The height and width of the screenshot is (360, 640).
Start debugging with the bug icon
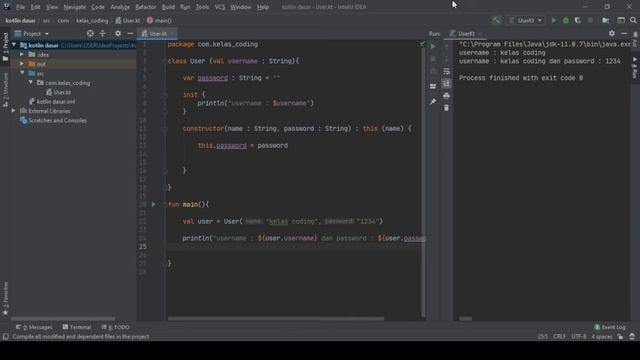tap(566, 20)
